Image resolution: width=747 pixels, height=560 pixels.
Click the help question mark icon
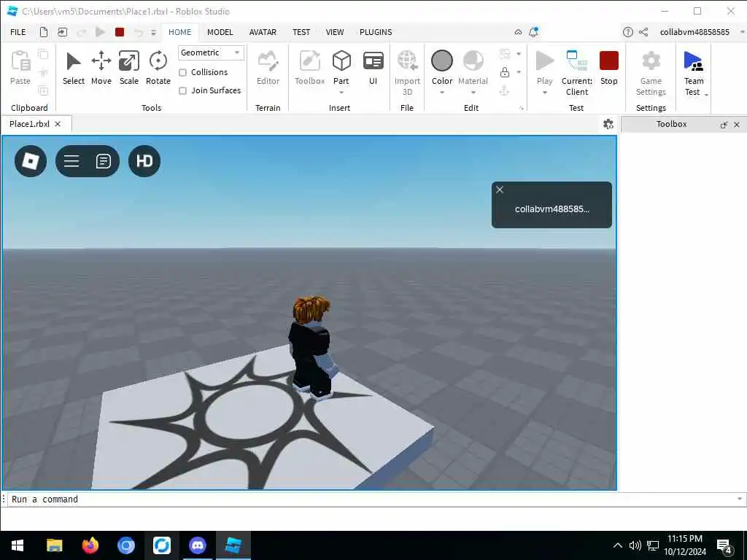coord(628,32)
